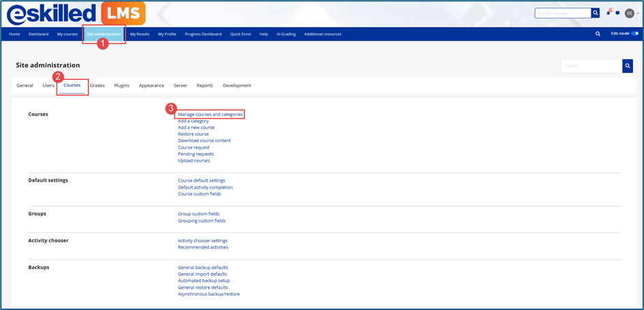This screenshot has width=644, height=310.
Task: Click the eSkilled LMS logo
Action: (x=74, y=14)
